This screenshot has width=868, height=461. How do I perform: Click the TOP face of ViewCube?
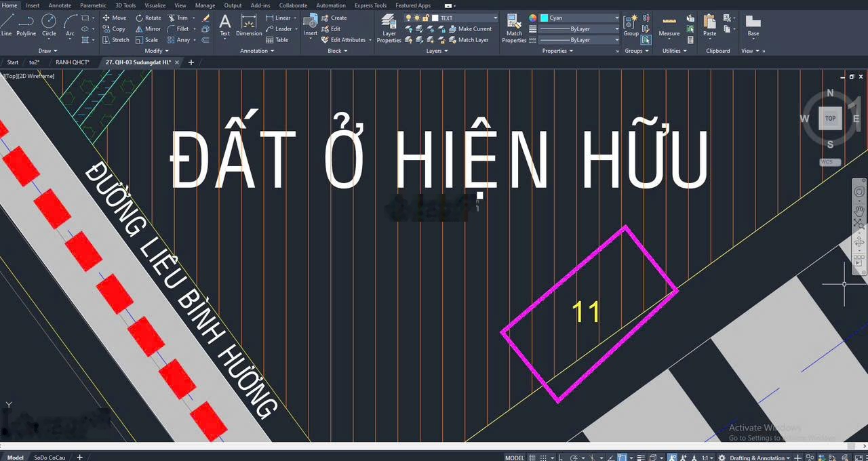(830, 118)
